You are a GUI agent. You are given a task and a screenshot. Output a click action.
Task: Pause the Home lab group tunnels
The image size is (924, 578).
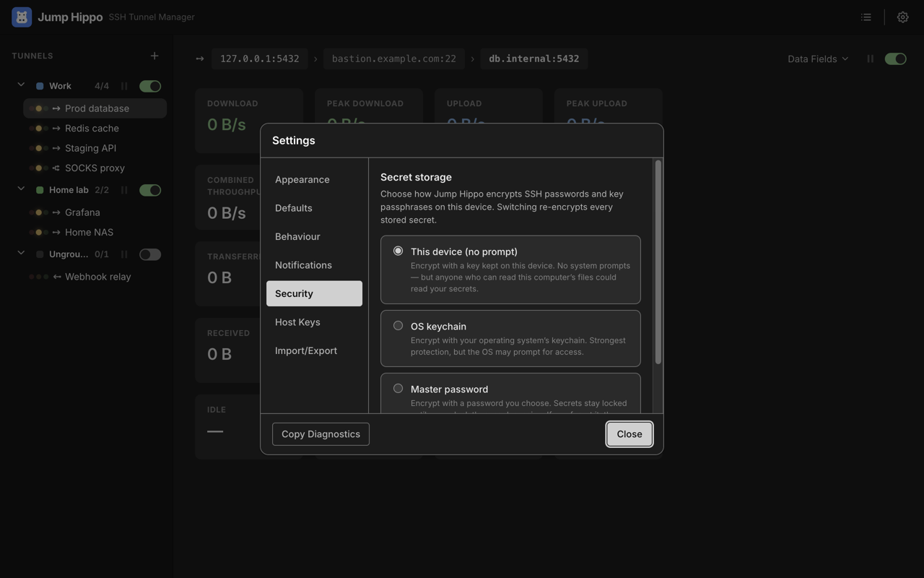pyautogui.click(x=124, y=190)
